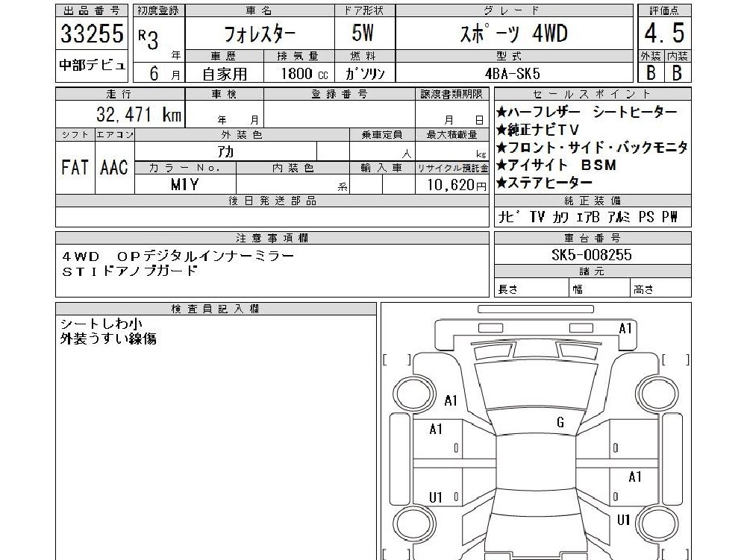Click fuel type ガソリン

point(364,74)
